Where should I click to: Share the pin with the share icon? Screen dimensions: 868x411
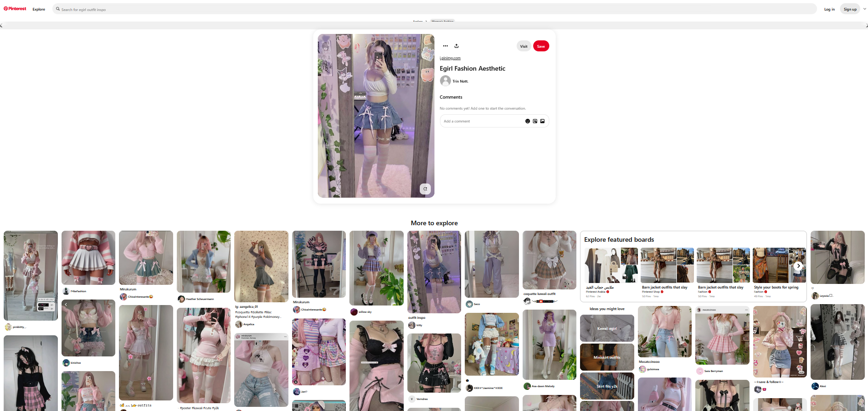[x=457, y=46]
